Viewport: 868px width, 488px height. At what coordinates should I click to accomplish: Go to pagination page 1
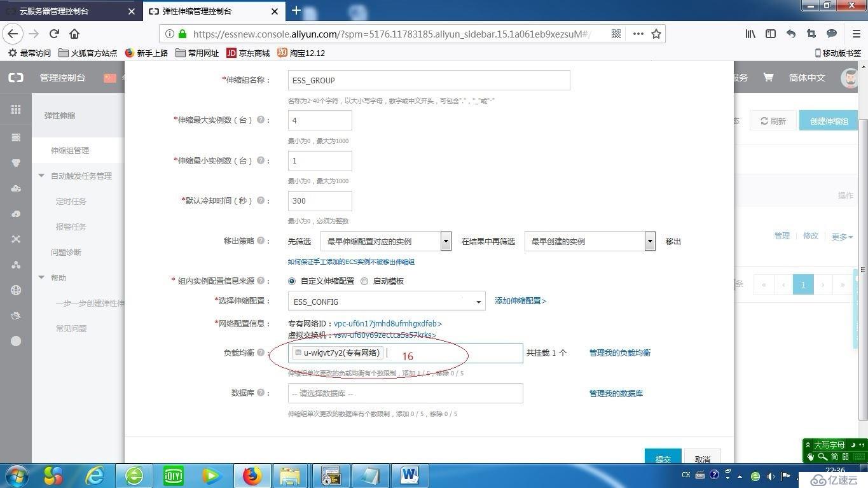tap(803, 284)
